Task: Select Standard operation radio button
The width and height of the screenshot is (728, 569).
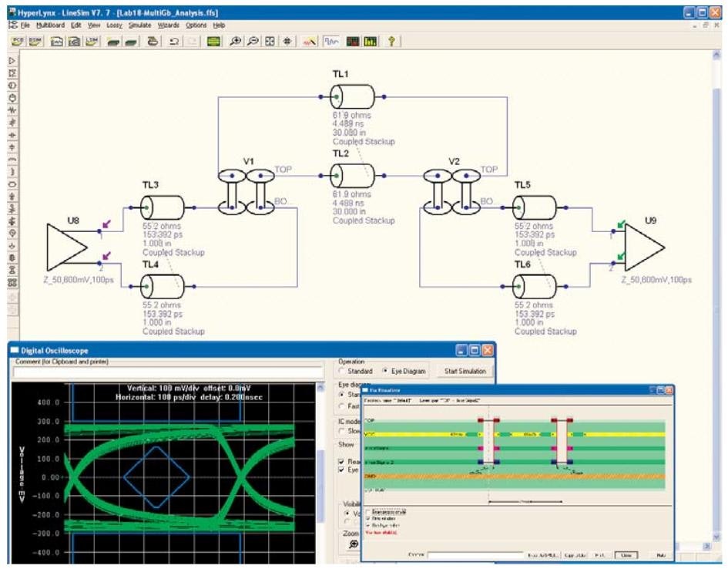Action: click(343, 371)
